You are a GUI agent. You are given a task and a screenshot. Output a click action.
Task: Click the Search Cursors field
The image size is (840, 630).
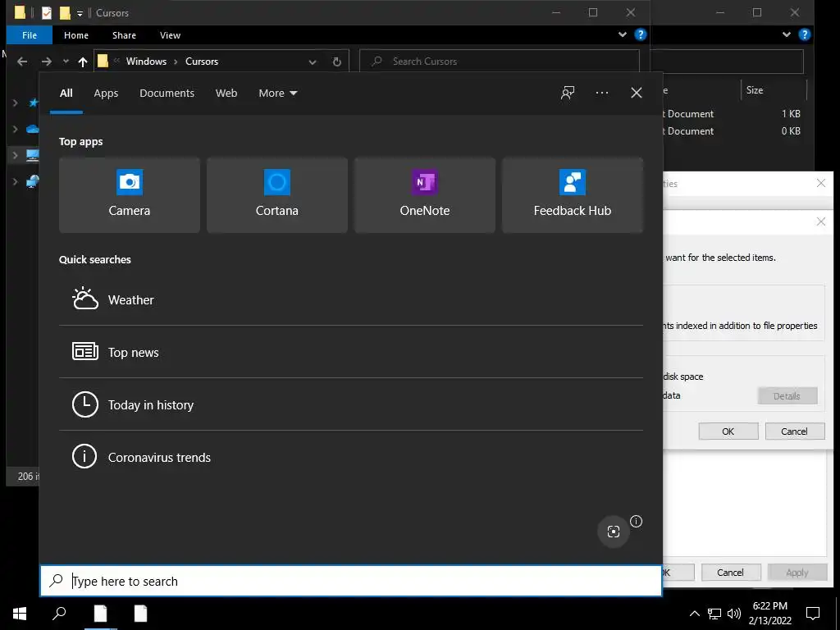click(500, 61)
